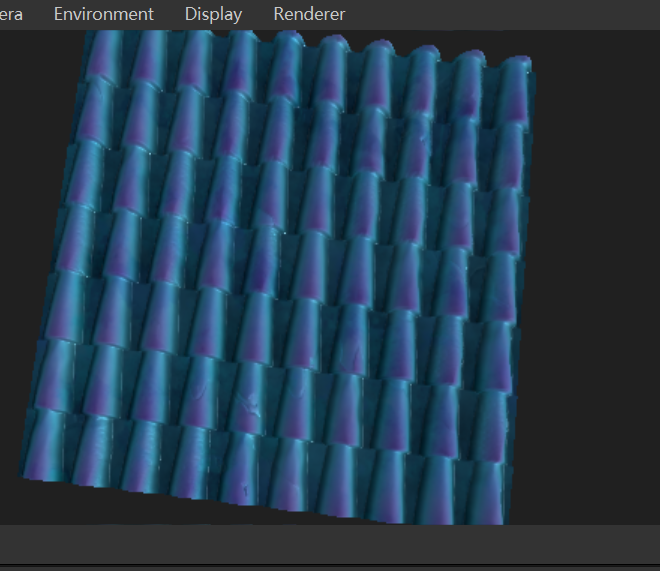
Task: Open the Environment menu
Action: 103,14
